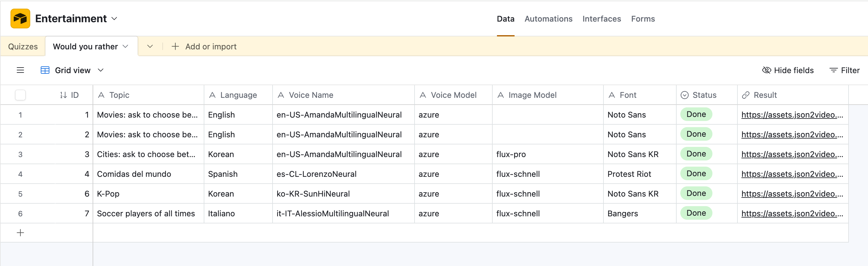Click the Done status in K-Pop row

[696, 193]
